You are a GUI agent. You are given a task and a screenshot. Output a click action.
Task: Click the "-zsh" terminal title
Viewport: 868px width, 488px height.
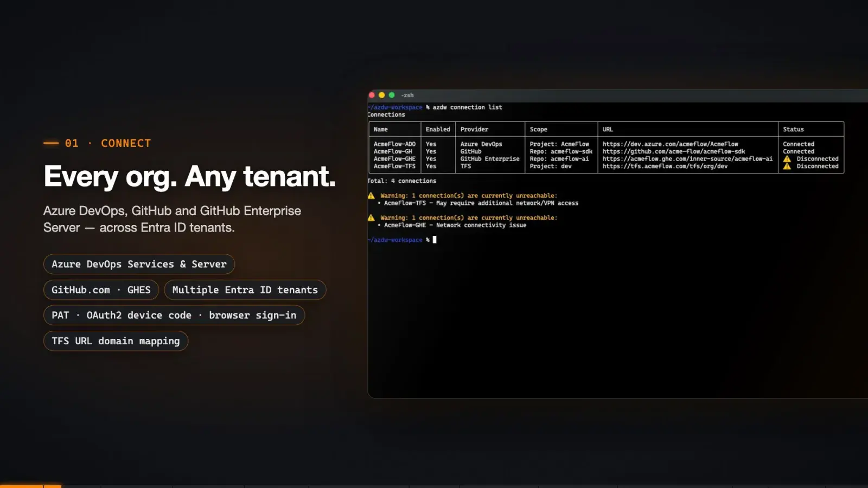(407, 95)
